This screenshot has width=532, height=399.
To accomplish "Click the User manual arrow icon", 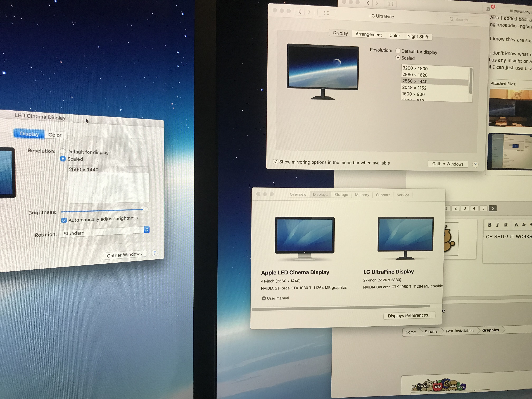I will tap(264, 298).
